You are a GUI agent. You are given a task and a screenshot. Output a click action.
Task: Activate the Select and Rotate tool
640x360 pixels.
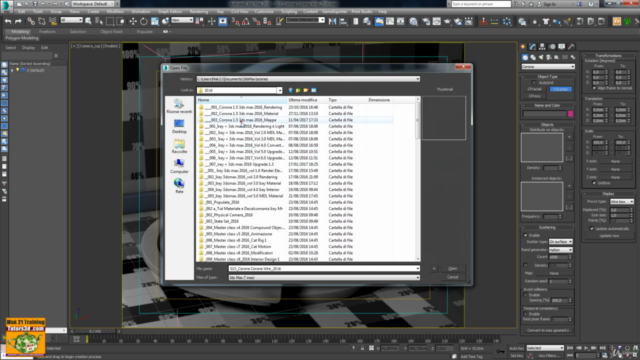point(144,21)
